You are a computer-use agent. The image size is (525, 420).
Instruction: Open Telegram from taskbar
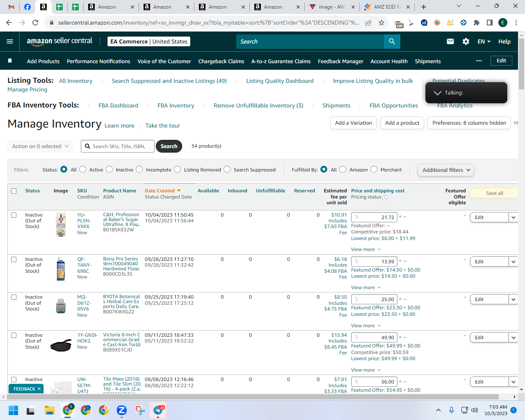pyautogui.click(x=158, y=410)
